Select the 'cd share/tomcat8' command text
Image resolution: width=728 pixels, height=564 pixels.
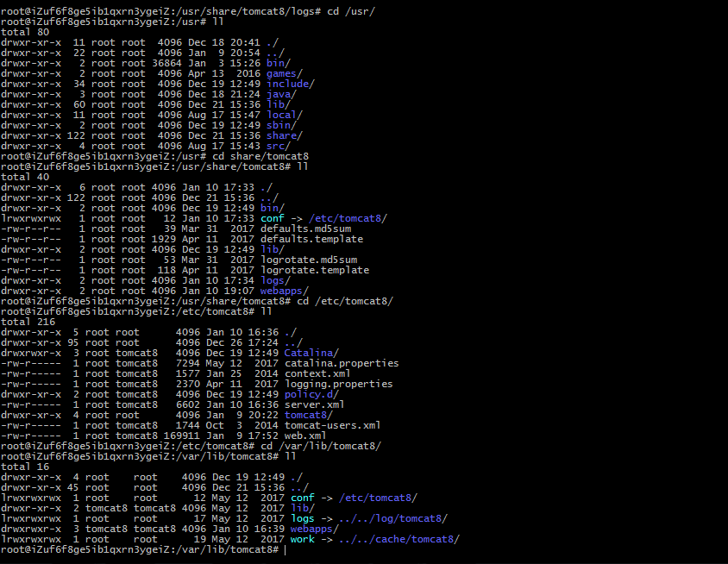tap(260, 156)
